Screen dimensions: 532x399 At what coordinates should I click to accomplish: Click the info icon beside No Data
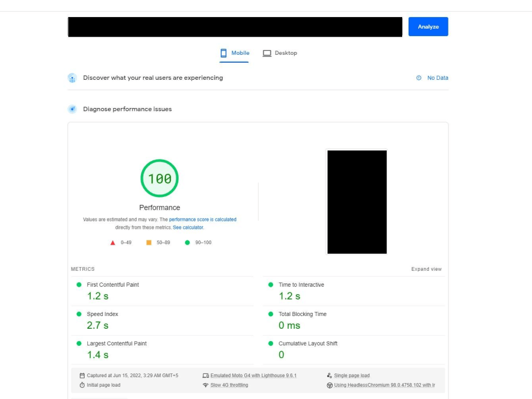[x=419, y=78]
